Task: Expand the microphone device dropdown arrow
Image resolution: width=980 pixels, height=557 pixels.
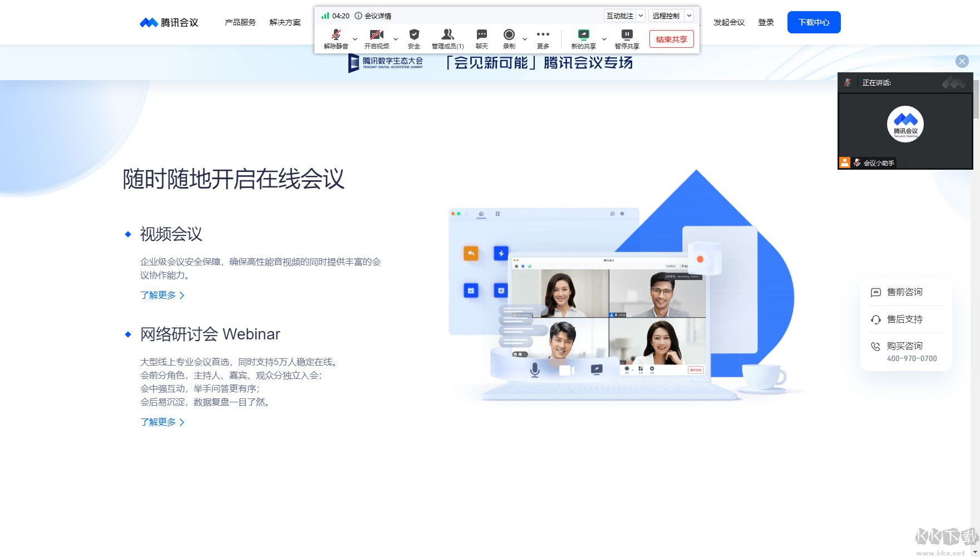Action: click(x=355, y=39)
